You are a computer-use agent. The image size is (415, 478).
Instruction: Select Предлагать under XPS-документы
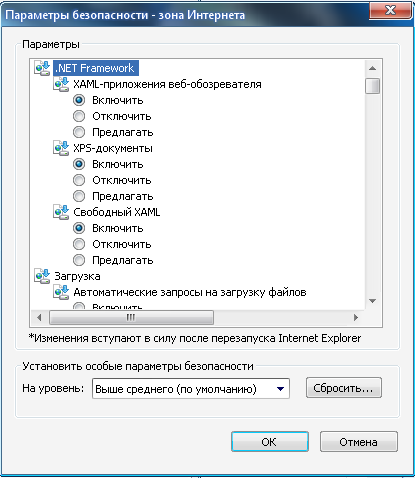pos(79,196)
